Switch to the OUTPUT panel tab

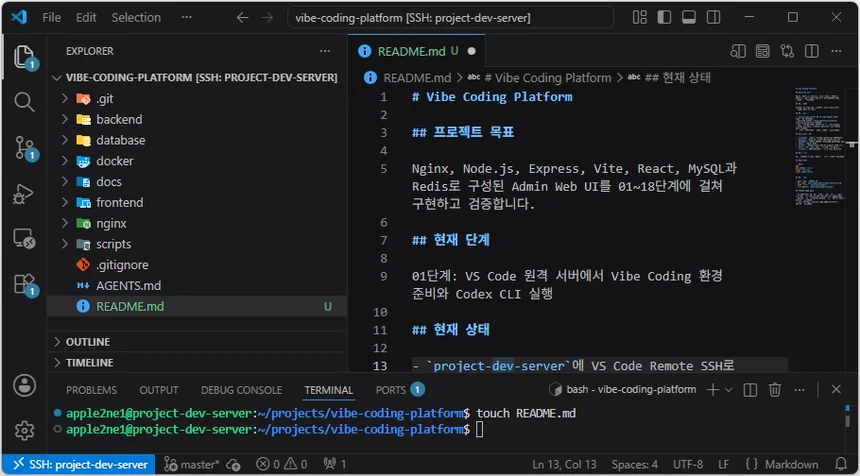pos(159,390)
